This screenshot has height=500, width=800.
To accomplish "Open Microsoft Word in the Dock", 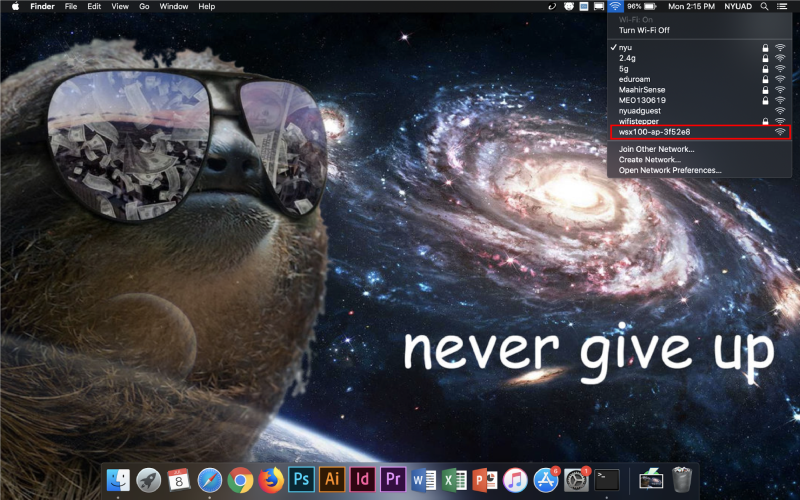I will 423,480.
